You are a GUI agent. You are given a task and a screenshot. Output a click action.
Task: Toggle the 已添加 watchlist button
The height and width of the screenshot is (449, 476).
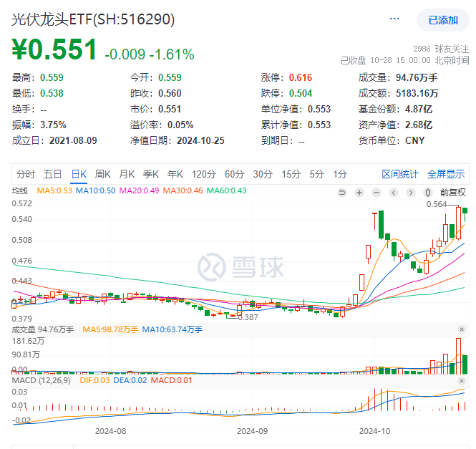(443, 20)
